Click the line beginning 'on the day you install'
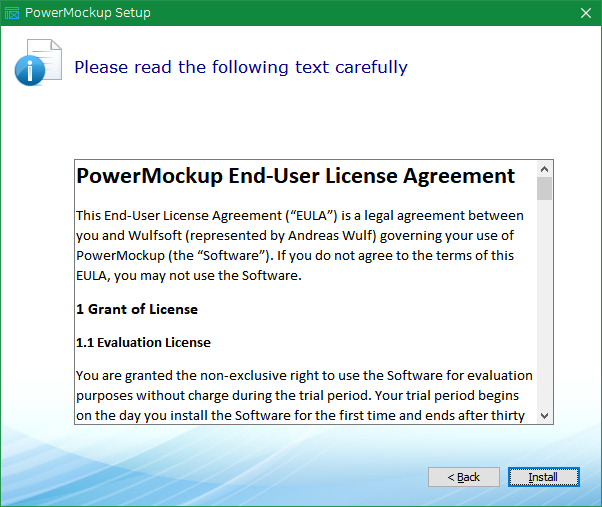The height and width of the screenshot is (507, 602). [x=300, y=416]
